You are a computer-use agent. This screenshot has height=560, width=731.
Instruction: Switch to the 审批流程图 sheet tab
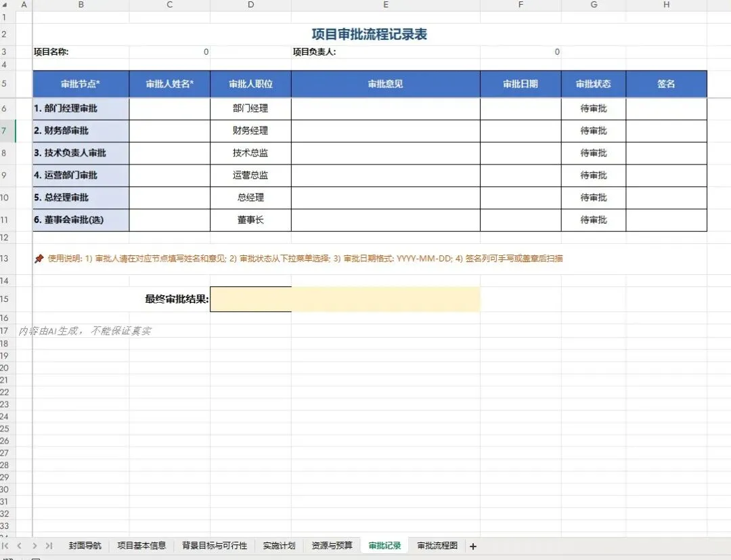click(437, 546)
